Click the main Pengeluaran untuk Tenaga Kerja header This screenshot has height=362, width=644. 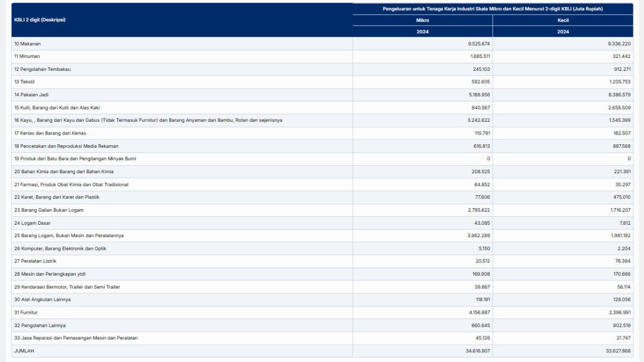tap(493, 9)
